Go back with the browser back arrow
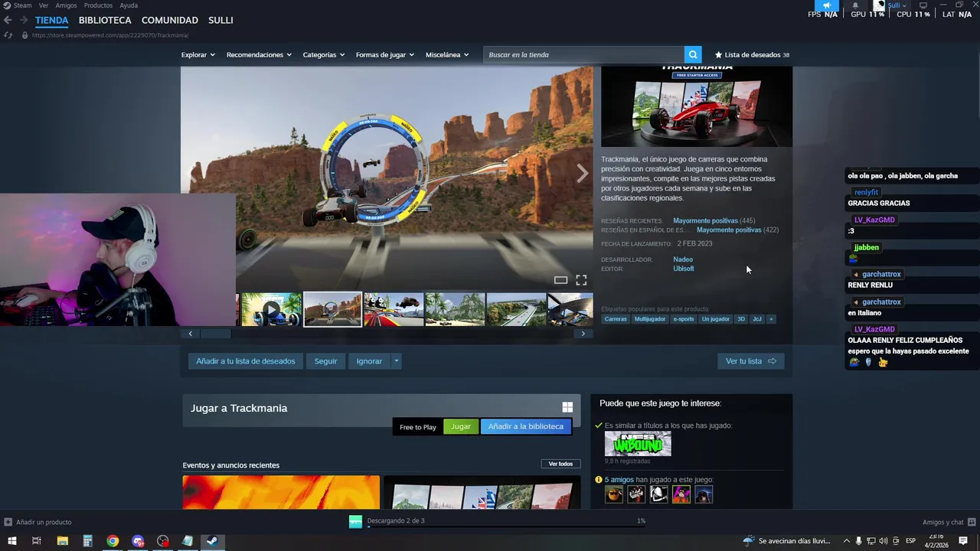Viewport: 980px width, 551px height. [x=8, y=20]
